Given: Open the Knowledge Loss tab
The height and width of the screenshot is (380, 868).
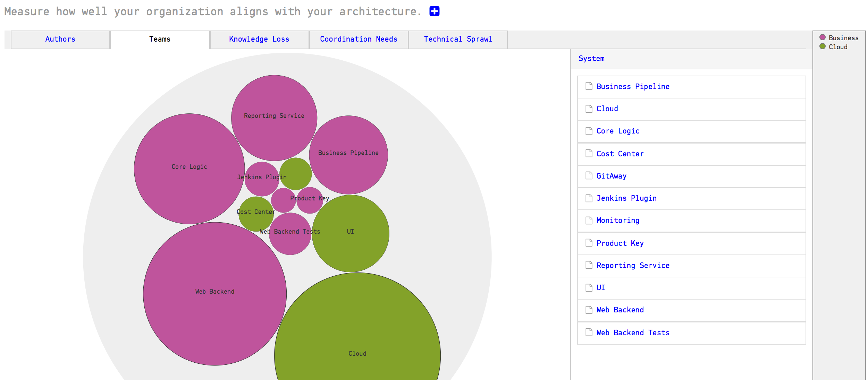Looking at the screenshot, I should [x=259, y=40].
